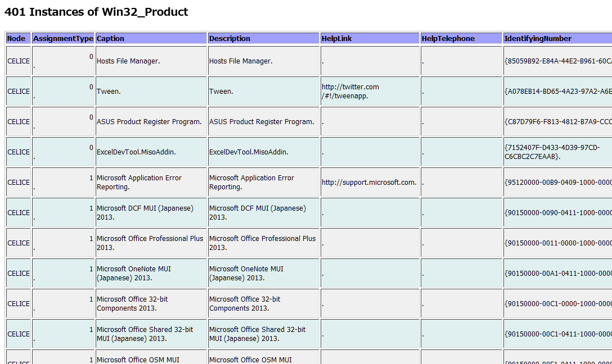Image resolution: width=612 pixels, height=364 pixels.
Task: Click the page title 401 Instances of Win32_Product
Action: pyautogui.click(x=96, y=12)
